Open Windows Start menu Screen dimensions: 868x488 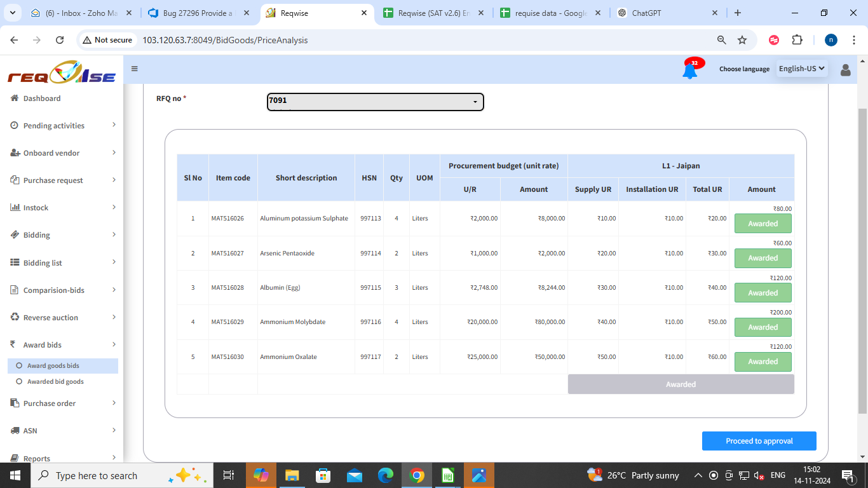15,475
